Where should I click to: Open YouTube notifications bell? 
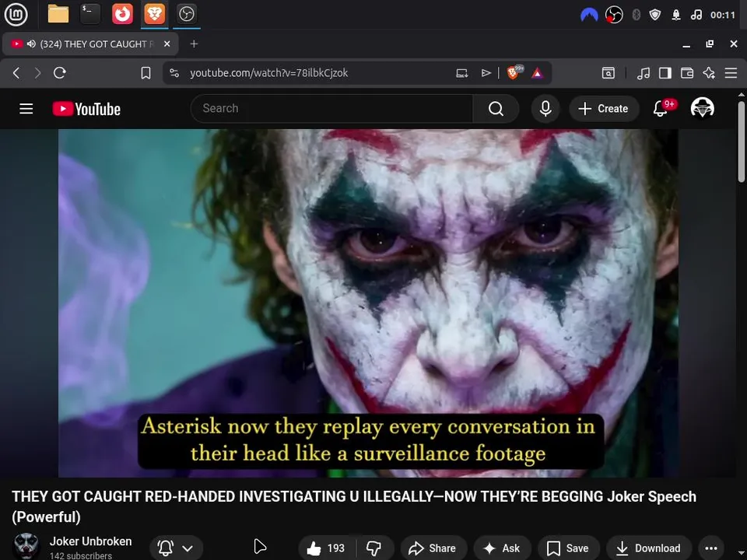[x=661, y=108]
